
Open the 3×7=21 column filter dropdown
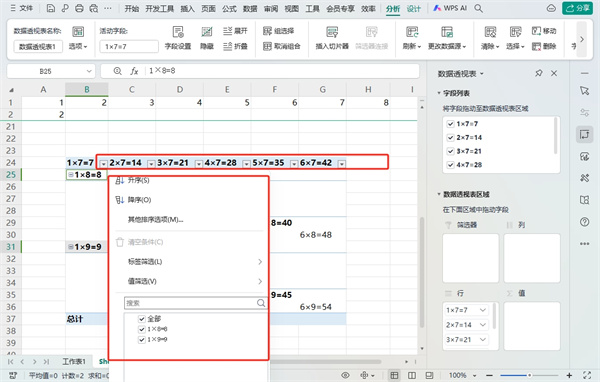199,164
